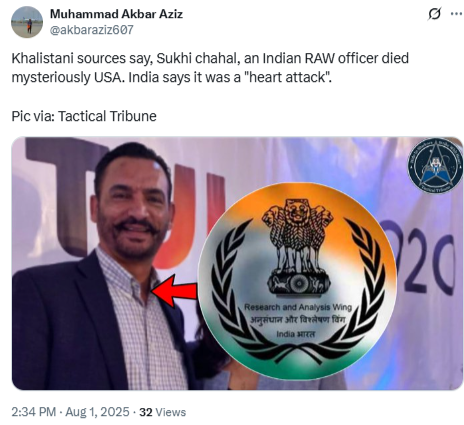Open the @akbaraziz607 handle link

pyautogui.click(x=92, y=30)
